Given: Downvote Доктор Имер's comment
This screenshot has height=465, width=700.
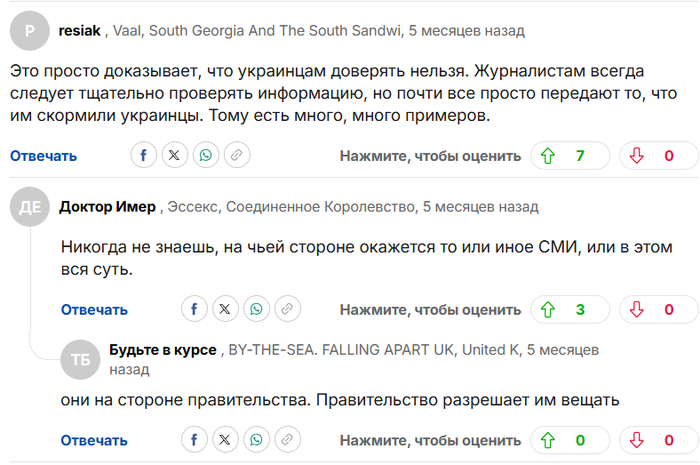Looking at the screenshot, I should point(659,309).
